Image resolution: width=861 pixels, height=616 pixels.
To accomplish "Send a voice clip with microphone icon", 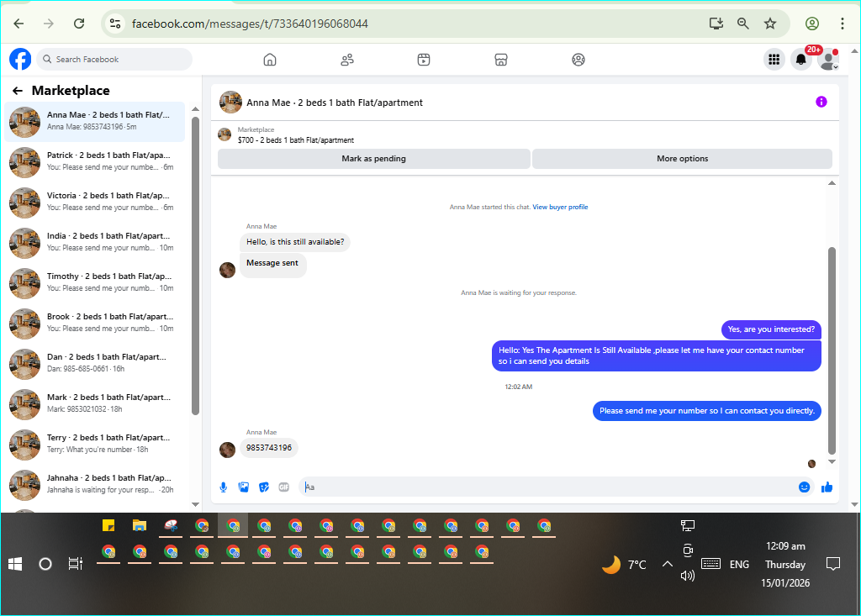I will (x=224, y=487).
